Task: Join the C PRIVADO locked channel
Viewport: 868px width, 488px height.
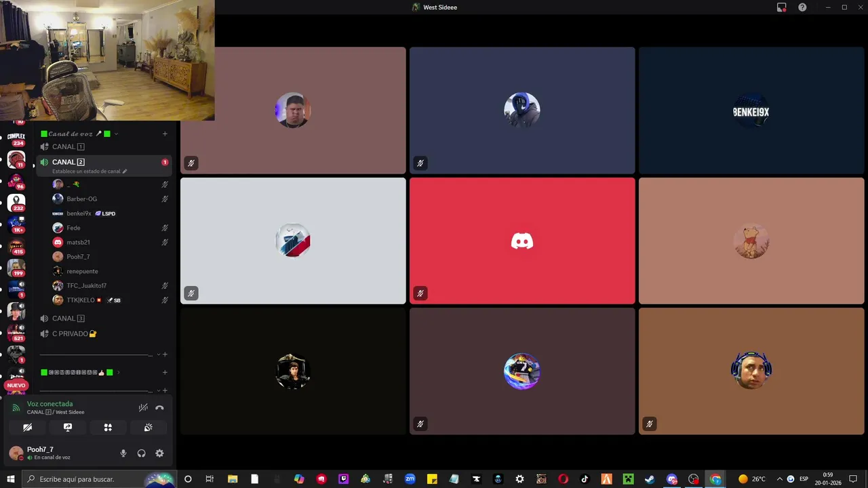Action: tap(104, 334)
